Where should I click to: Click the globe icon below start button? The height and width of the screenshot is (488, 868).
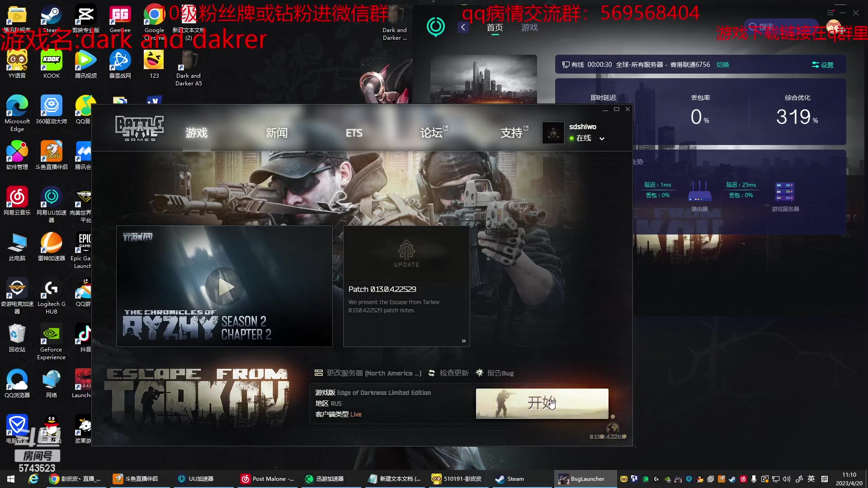point(613,428)
